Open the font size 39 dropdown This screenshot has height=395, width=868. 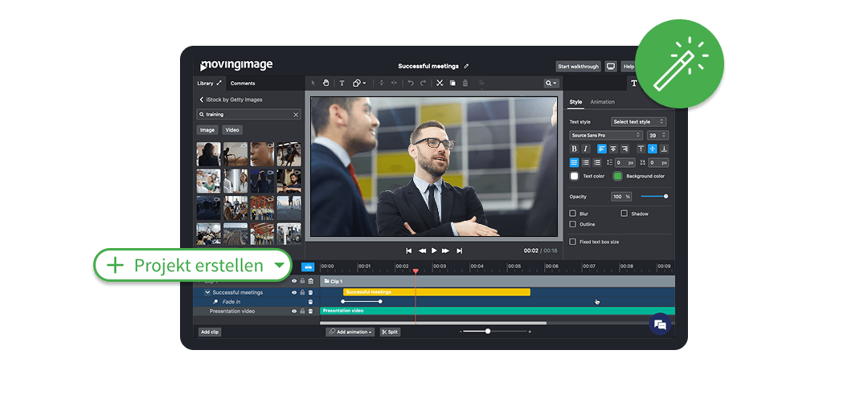click(657, 135)
